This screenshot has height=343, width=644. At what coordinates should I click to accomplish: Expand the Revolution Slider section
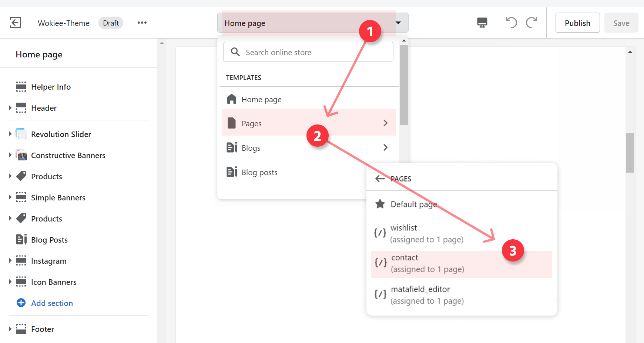[10, 134]
